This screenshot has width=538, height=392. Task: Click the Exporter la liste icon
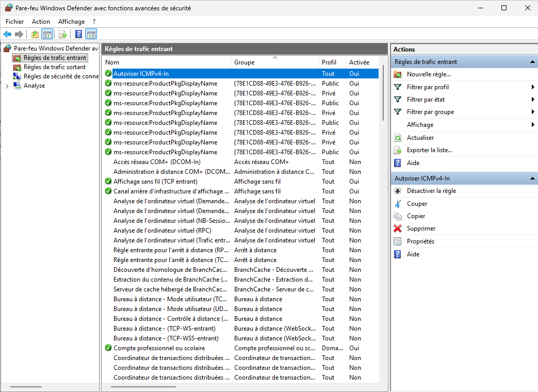tap(398, 150)
